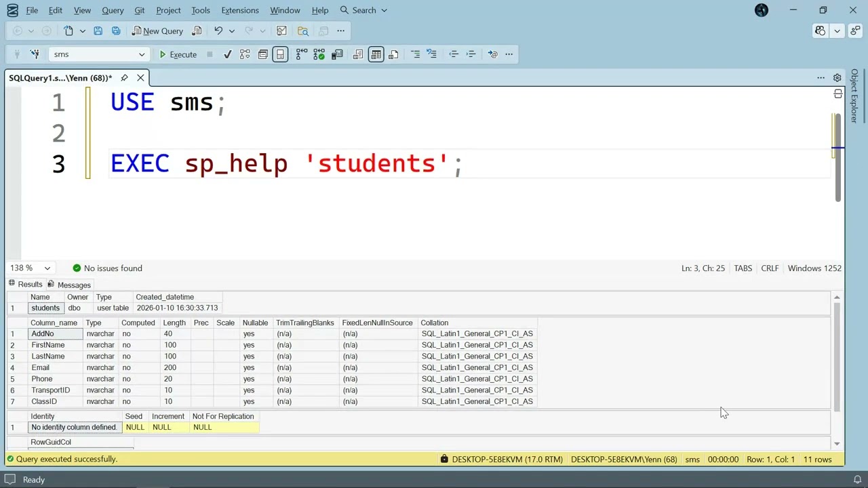The height and width of the screenshot is (488, 868).
Task: Click the No issues found indicator
Action: coord(107,268)
